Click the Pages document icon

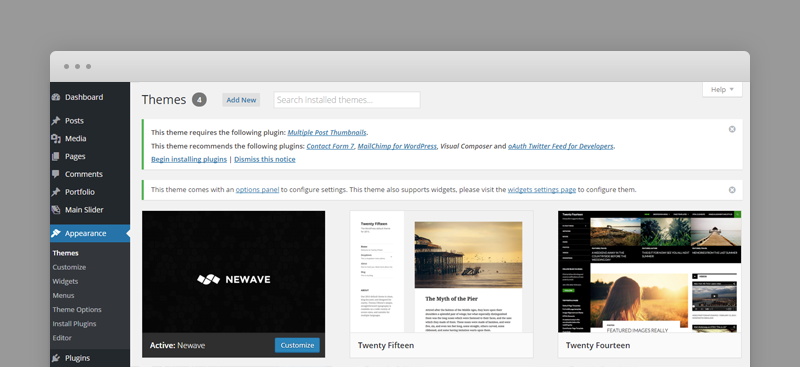coord(56,156)
